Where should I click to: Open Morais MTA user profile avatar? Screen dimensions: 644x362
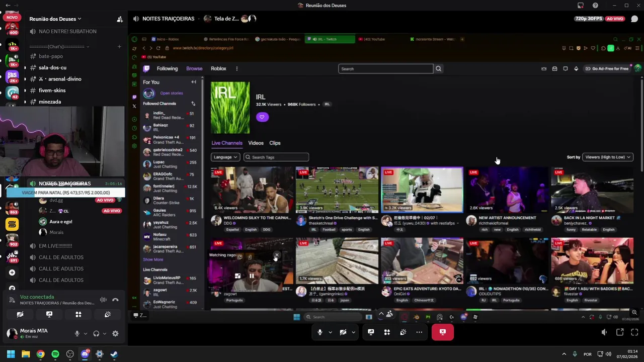point(12,333)
